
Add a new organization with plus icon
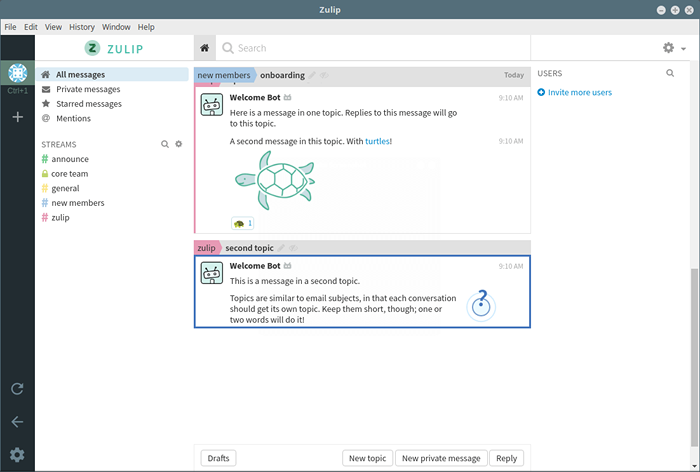click(x=17, y=117)
